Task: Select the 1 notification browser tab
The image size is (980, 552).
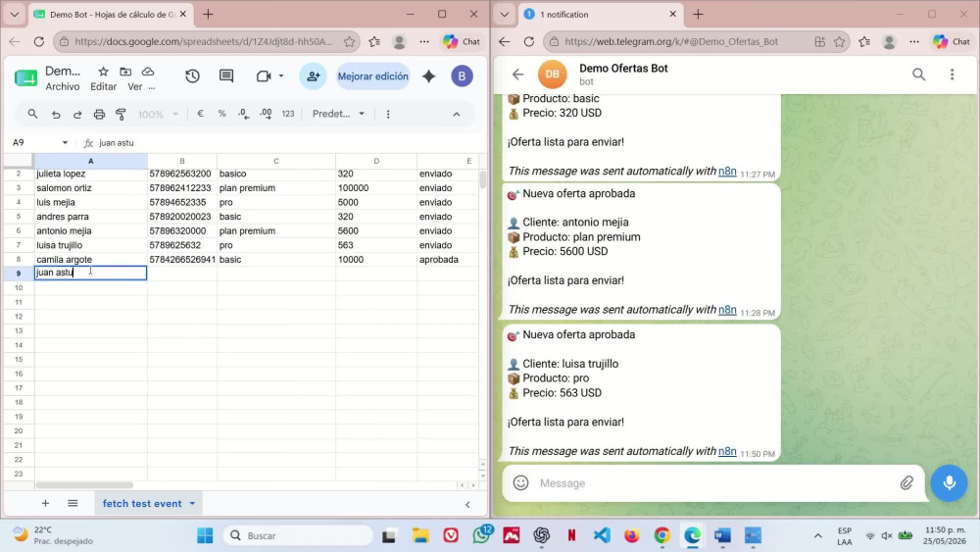Action: pos(600,14)
